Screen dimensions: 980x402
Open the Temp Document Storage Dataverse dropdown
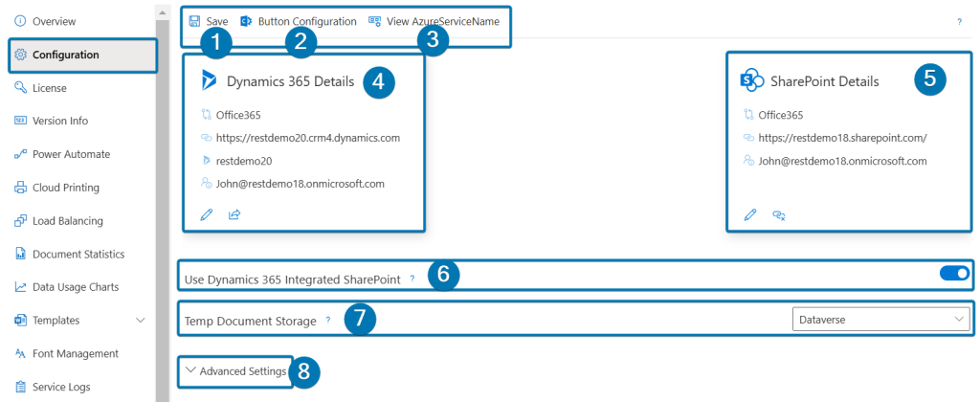pyautogui.click(x=881, y=319)
